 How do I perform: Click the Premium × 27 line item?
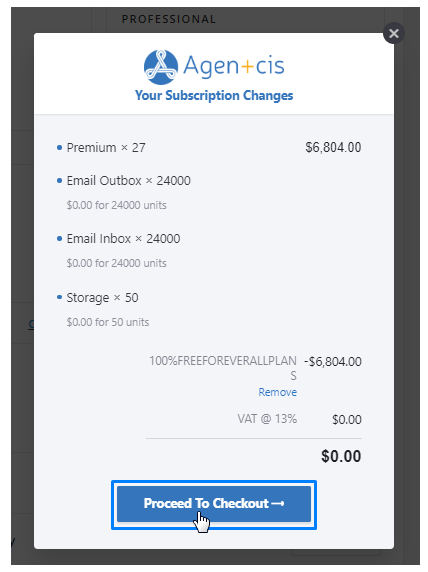pos(106,148)
